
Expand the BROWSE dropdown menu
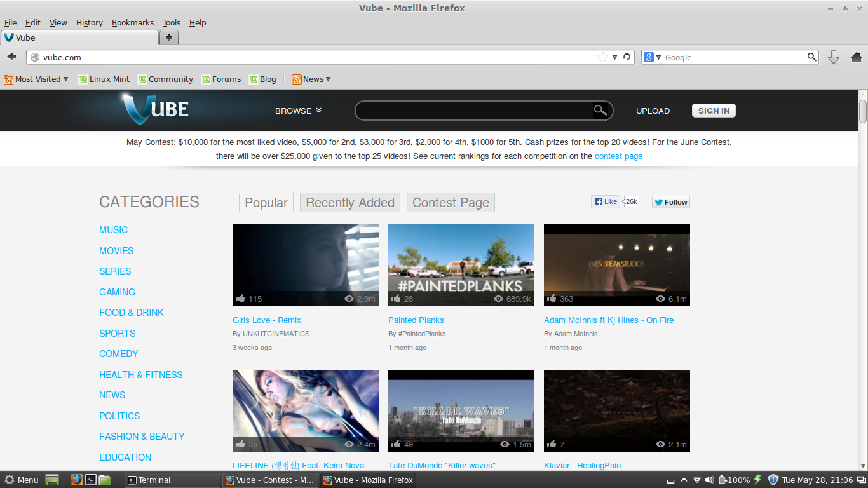click(298, 111)
